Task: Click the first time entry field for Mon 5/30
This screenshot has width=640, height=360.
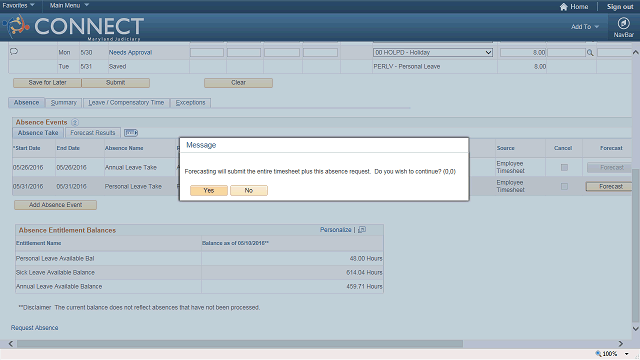Action: pyautogui.click(x=207, y=53)
